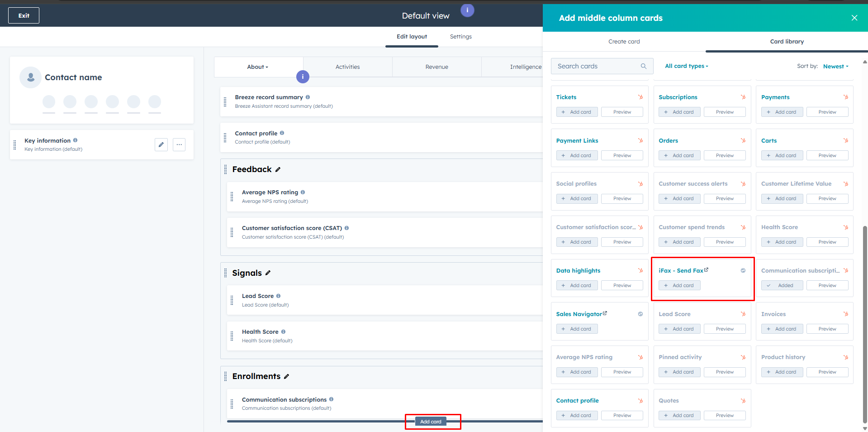868x432 pixels.
Task: Click the Exit button
Action: click(x=24, y=15)
